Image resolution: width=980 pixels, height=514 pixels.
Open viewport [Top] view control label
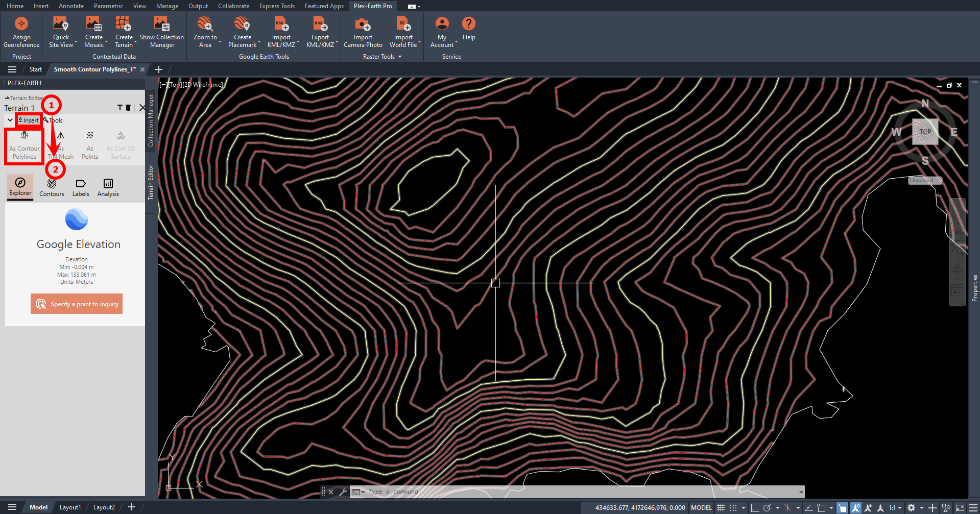click(175, 85)
